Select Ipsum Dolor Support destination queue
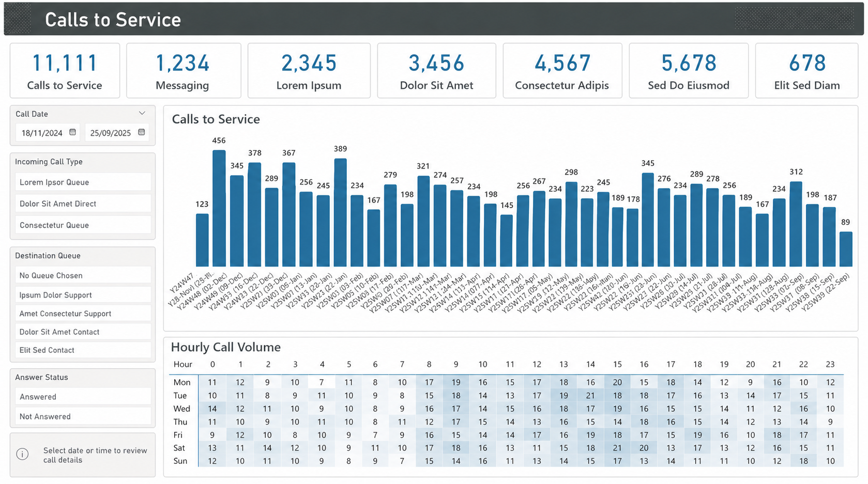 point(83,295)
